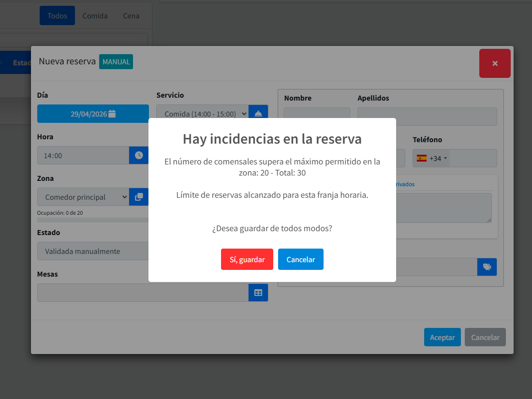532x399 pixels.
Task: Switch to the Cena tab
Action: click(131, 15)
